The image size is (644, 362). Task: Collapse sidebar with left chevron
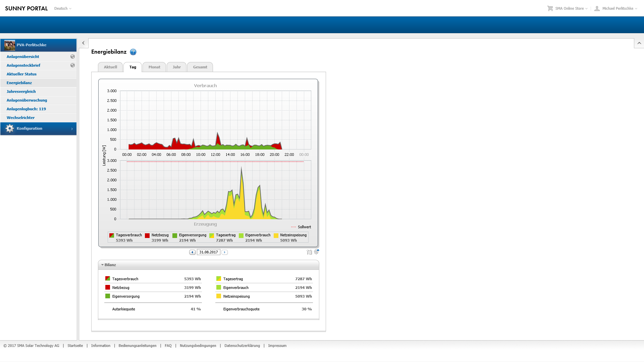tap(84, 43)
